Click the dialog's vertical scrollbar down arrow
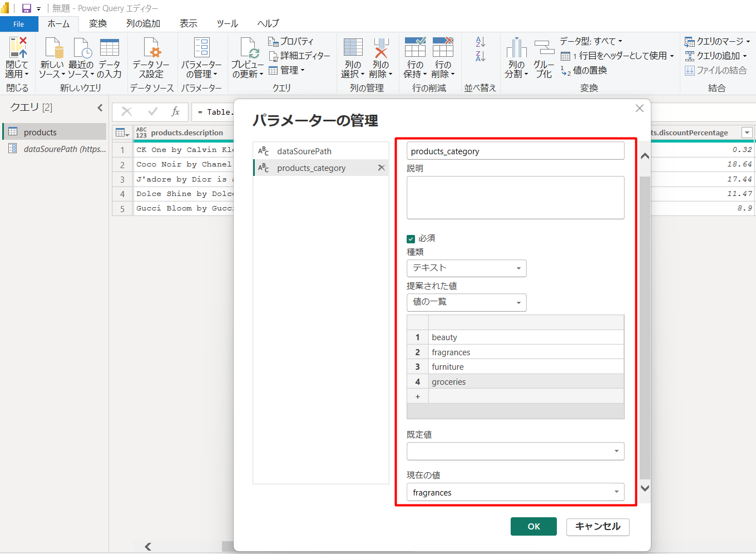This screenshot has height=554, width=756. [645, 488]
